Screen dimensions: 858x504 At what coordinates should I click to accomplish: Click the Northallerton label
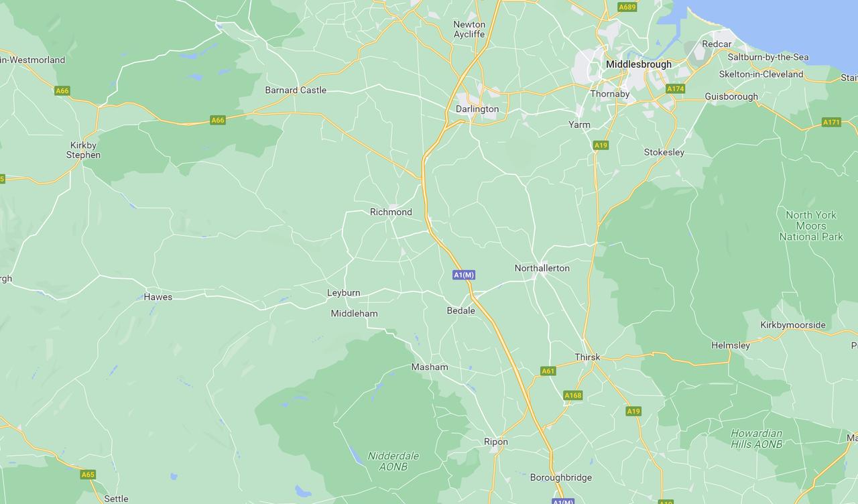click(x=542, y=268)
